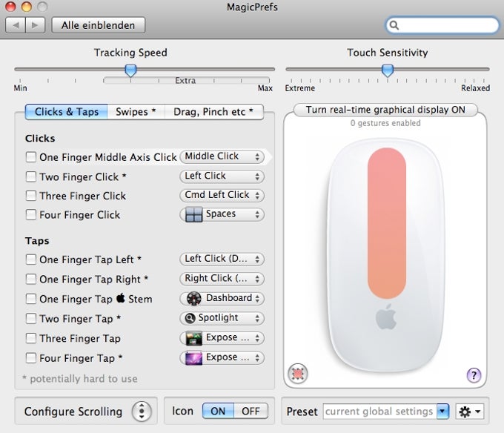This screenshot has width=504, height=433.
Task: Click the Alle einblenden button
Action: click(99, 25)
